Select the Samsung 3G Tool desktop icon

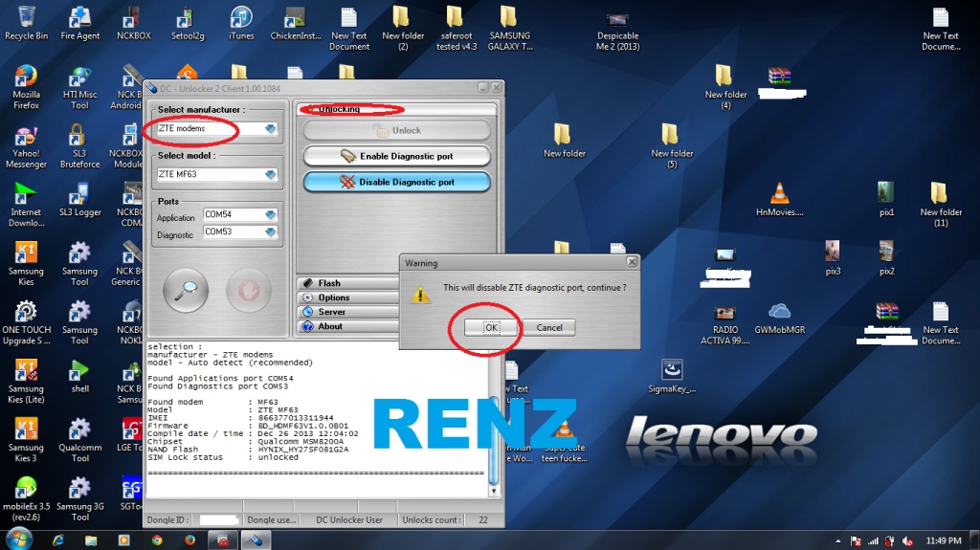pyautogui.click(x=80, y=498)
